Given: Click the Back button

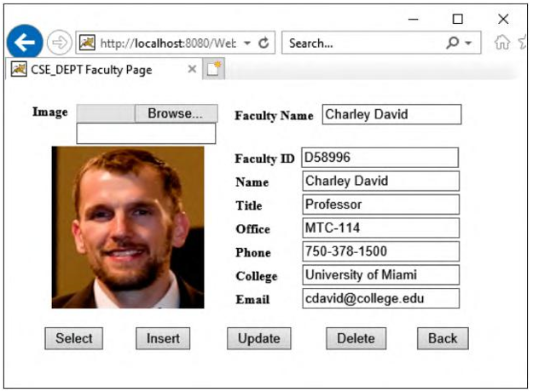Looking at the screenshot, I should 443,338.
